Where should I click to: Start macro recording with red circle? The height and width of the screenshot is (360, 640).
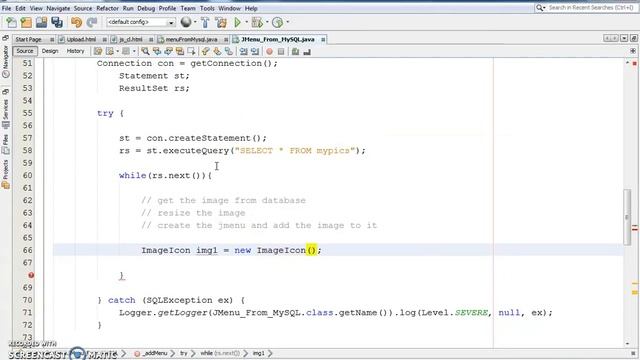[x=269, y=51]
